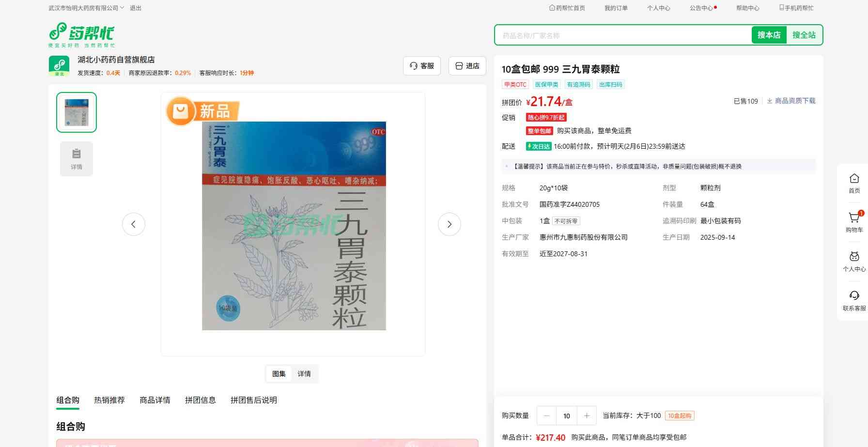Enter the store via 进店 button
This screenshot has width=868, height=447.
coord(467,66)
